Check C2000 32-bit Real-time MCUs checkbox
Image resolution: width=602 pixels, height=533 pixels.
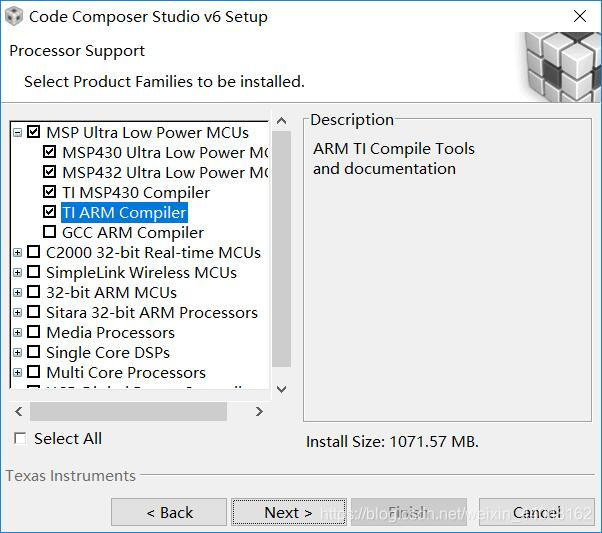[33, 252]
